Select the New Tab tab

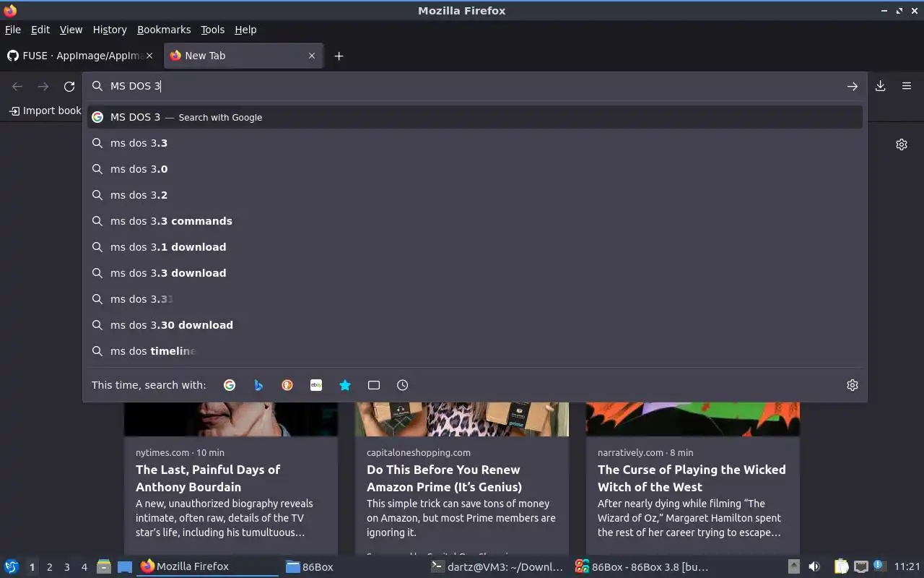pos(244,56)
